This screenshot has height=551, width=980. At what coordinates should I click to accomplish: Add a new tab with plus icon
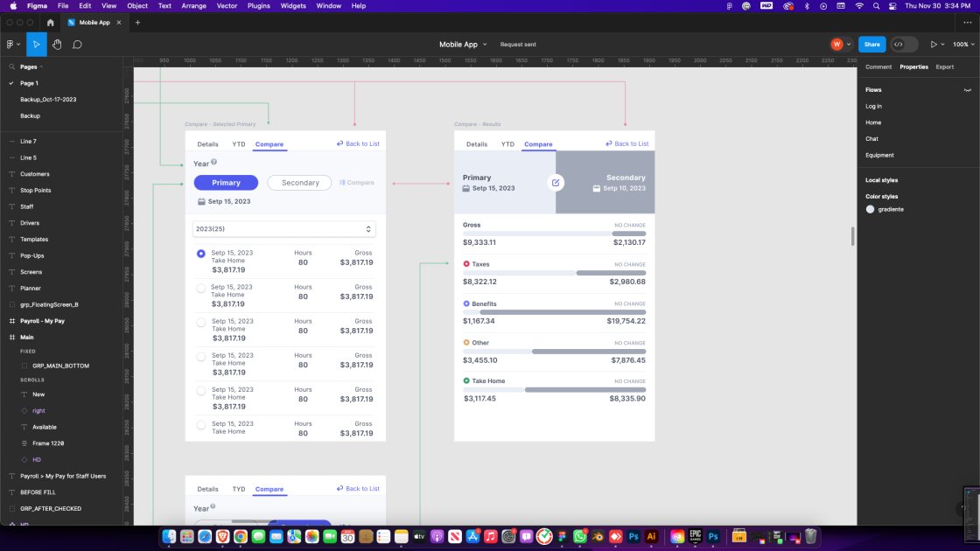137,22
